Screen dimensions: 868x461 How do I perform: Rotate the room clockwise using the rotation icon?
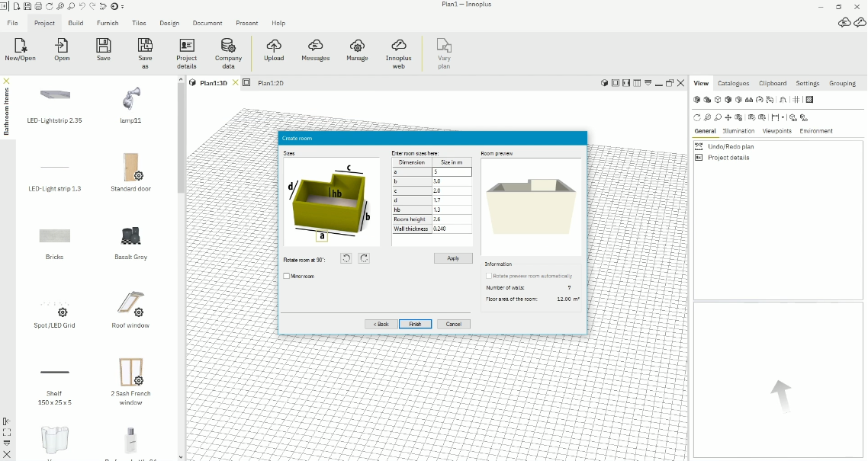click(x=364, y=258)
